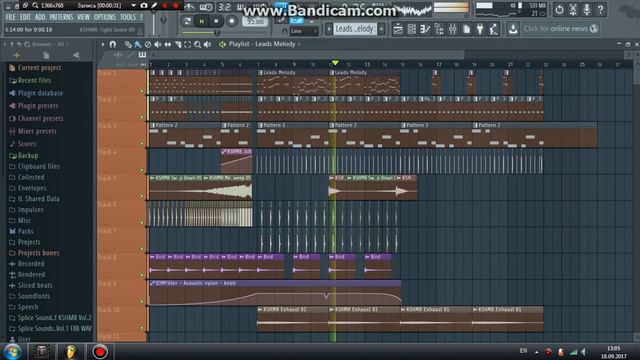Open the EDIT menu

pyautogui.click(x=25, y=17)
